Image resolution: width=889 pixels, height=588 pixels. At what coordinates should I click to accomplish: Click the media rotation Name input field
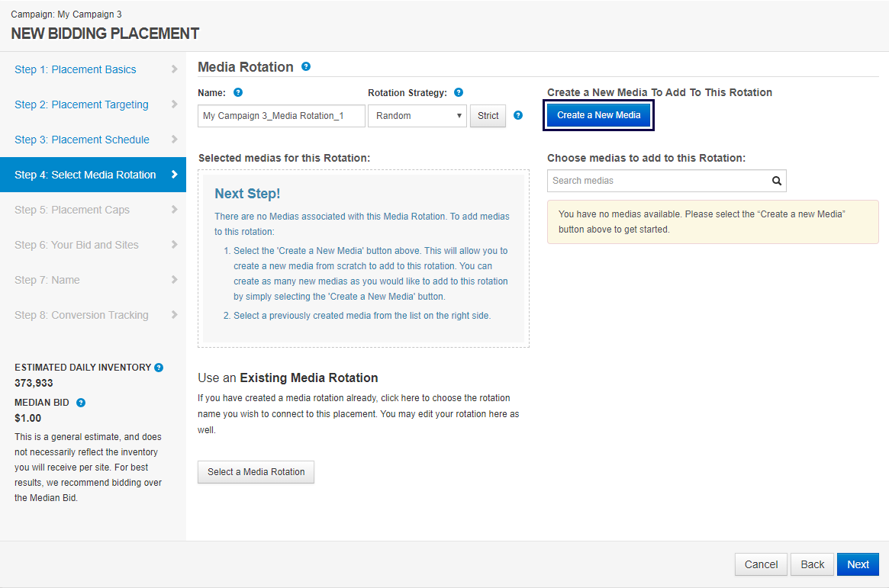[281, 116]
